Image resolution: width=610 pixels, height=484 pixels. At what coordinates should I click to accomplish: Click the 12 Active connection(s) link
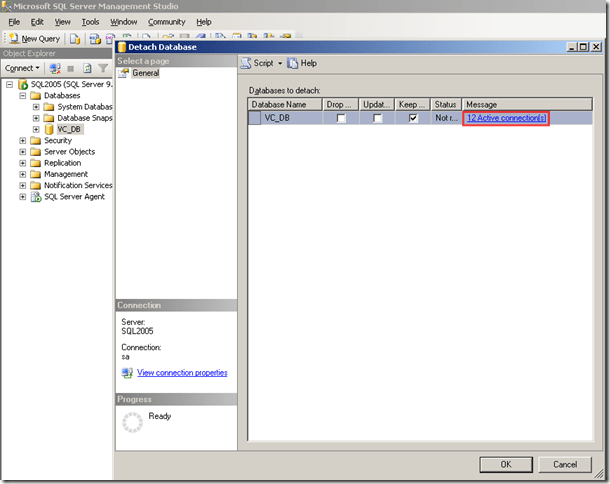[x=506, y=118]
